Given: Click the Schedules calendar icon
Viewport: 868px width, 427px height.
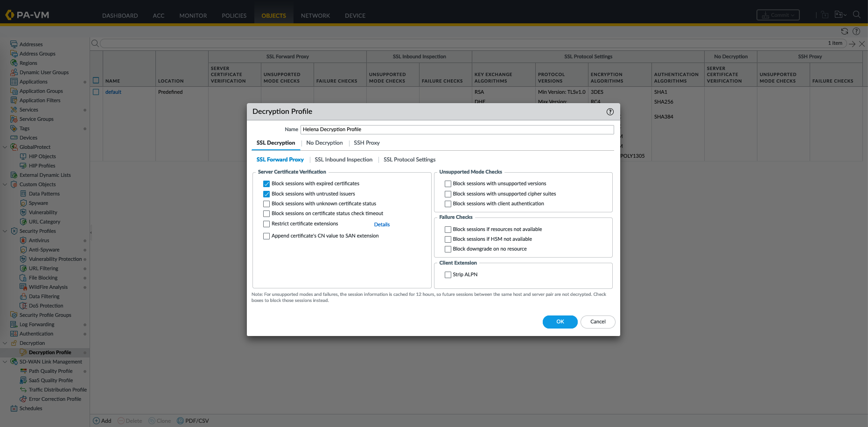Looking at the screenshot, I should coord(14,408).
